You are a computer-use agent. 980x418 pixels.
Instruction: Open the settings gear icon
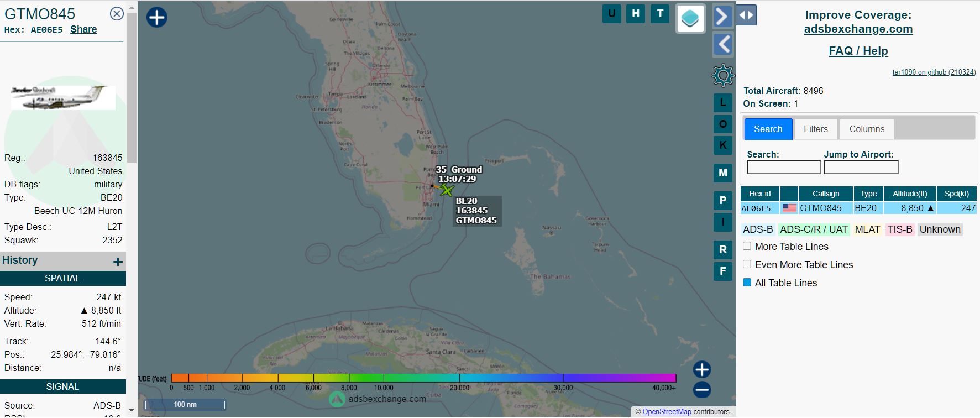(722, 75)
